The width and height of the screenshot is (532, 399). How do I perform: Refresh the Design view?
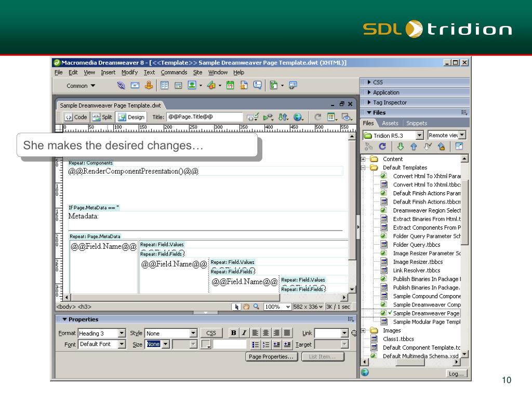pyautogui.click(x=317, y=117)
